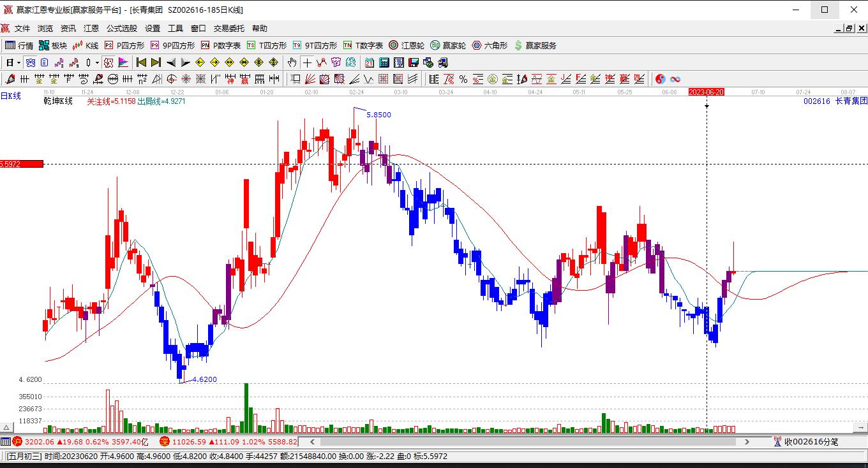
Task: Click the green brain icon
Action: [x=351, y=62]
